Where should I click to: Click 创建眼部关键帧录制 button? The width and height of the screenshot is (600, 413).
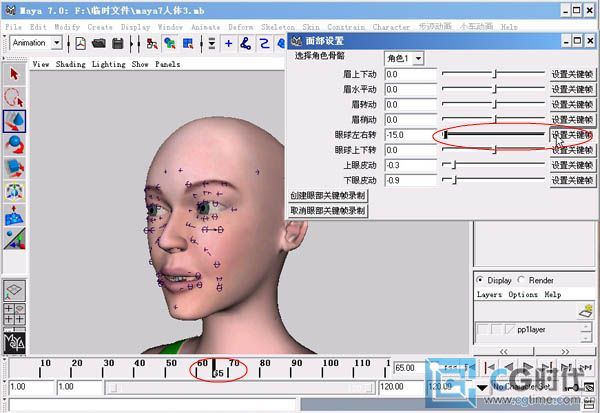click(x=328, y=196)
